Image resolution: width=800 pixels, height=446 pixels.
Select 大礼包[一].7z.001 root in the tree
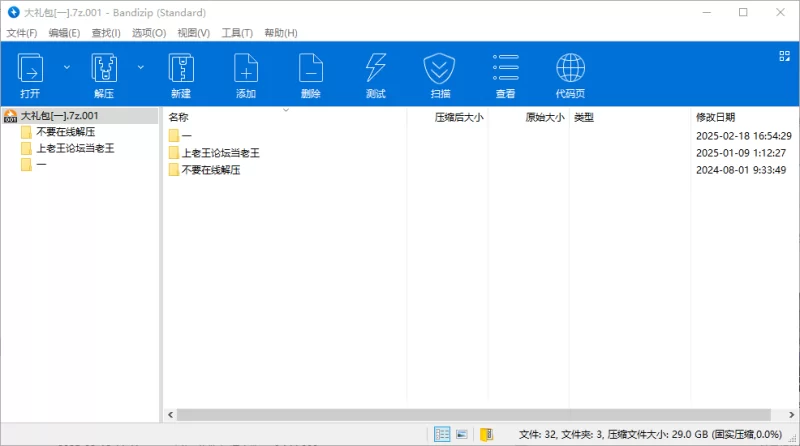click(80, 116)
